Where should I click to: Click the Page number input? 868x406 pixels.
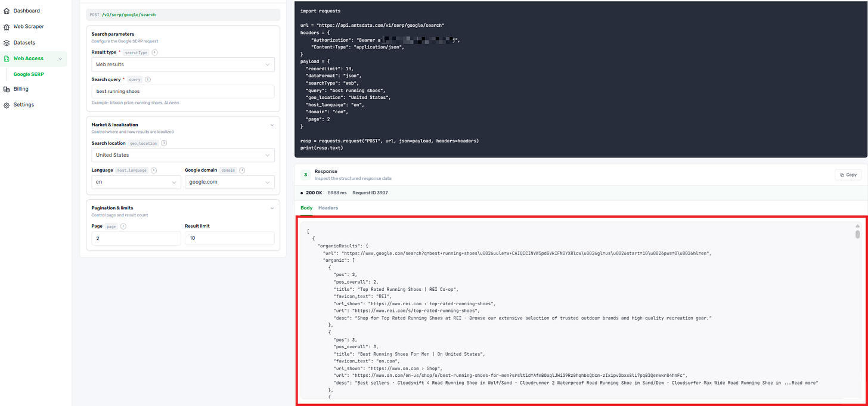(136, 238)
